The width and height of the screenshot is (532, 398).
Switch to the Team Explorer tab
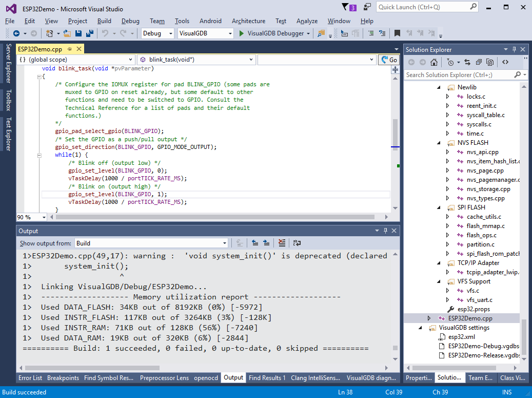point(480,377)
